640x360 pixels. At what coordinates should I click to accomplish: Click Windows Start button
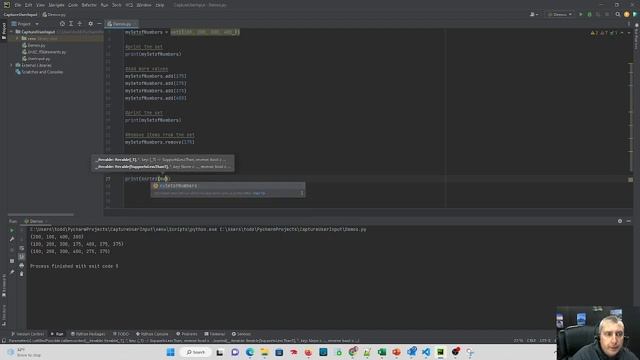click(171, 352)
